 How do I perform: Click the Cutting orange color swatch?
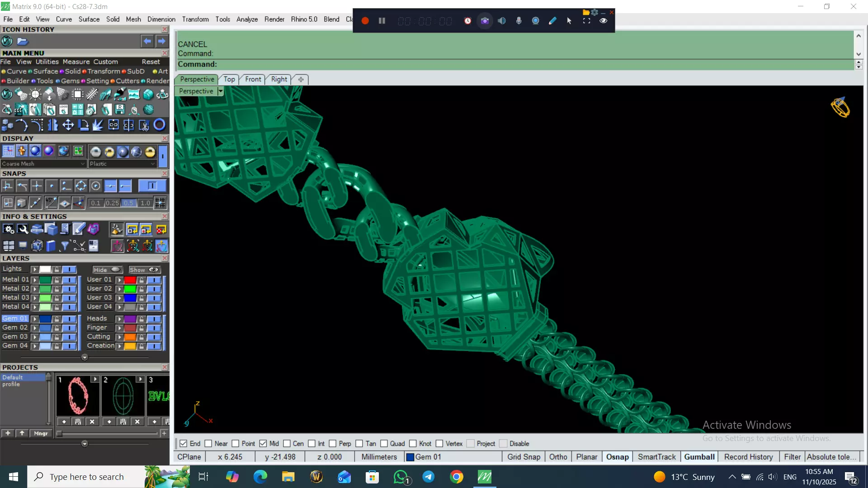(x=130, y=337)
